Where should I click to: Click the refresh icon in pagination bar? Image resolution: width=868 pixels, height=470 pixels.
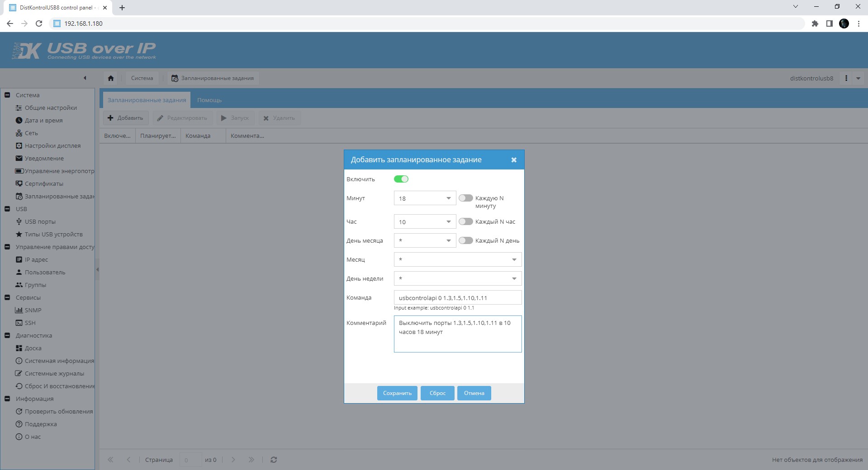(274, 460)
